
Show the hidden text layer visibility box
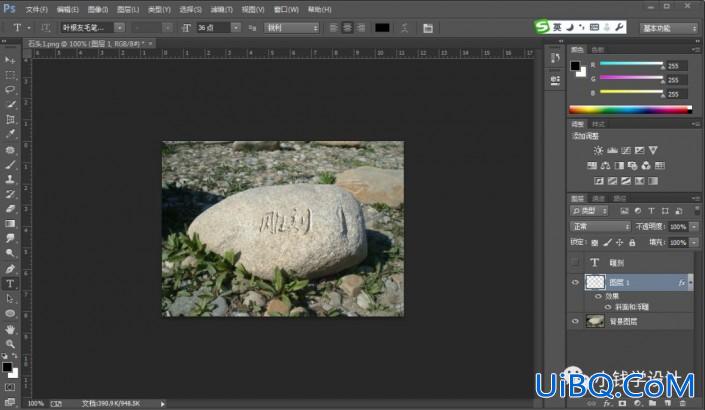point(575,262)
